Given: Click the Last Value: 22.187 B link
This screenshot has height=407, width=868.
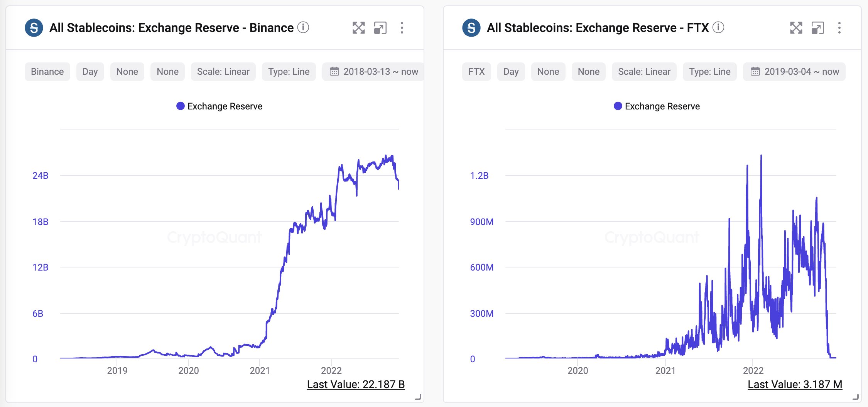Looking at the screenshot, I should tap(356, 384).
